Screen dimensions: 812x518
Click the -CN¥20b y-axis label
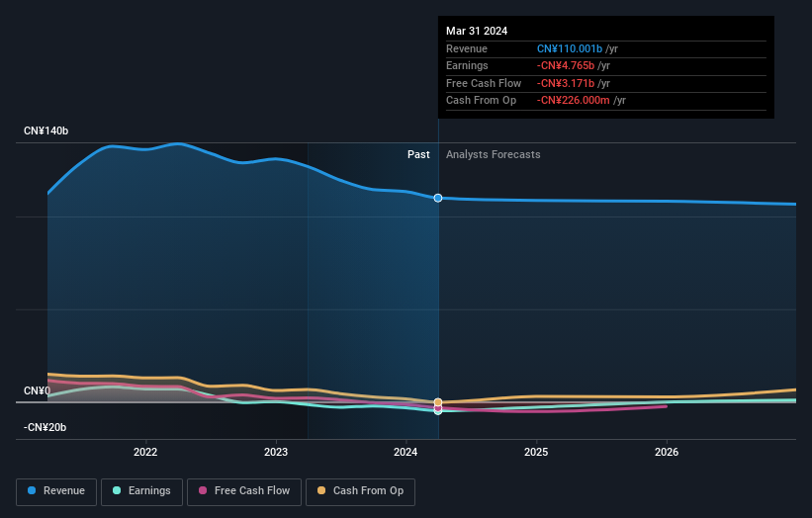tap(45, 427)
